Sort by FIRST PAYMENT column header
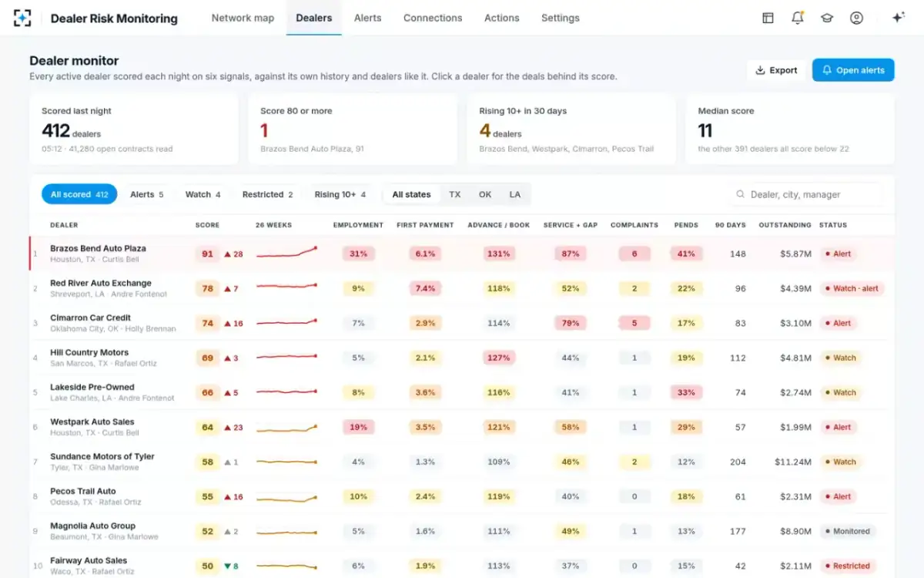The image size is (924, 578). pos(425,225)
